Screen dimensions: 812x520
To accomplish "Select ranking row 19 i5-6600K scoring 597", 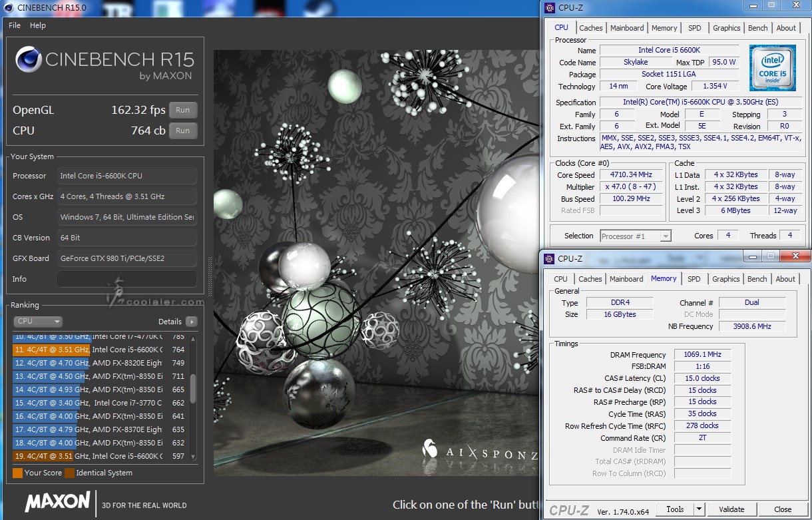I will click(x=100, y=456).
